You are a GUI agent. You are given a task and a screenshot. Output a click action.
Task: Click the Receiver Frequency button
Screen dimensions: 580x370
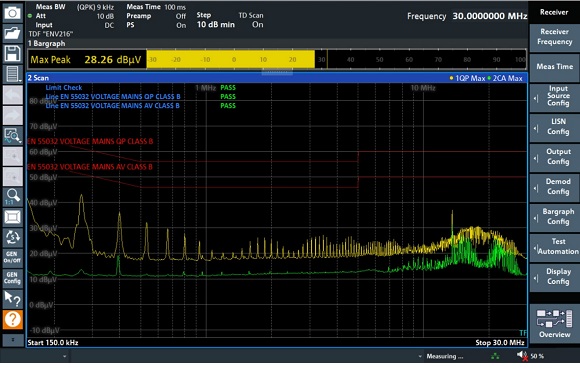(x=554, y=37)
